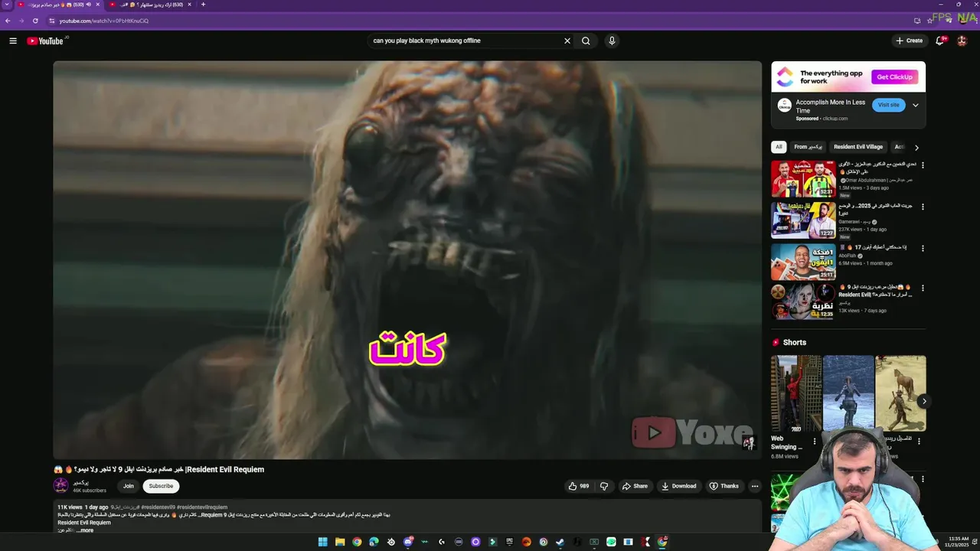Click the URL address bar
The image size is (980, 551).
click(482, 21)
